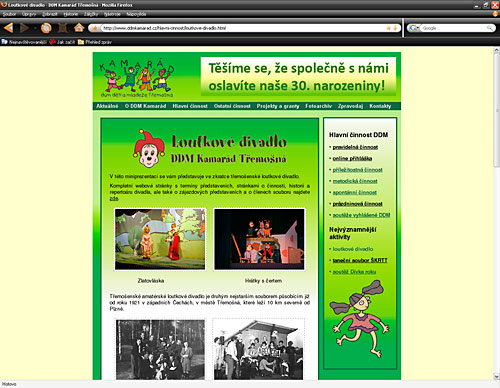The height and width of the screenshot is (388, 500).
Task: Click the magnifier search icon in Google box
Action: pyautogui.click(x=489, y=28)
